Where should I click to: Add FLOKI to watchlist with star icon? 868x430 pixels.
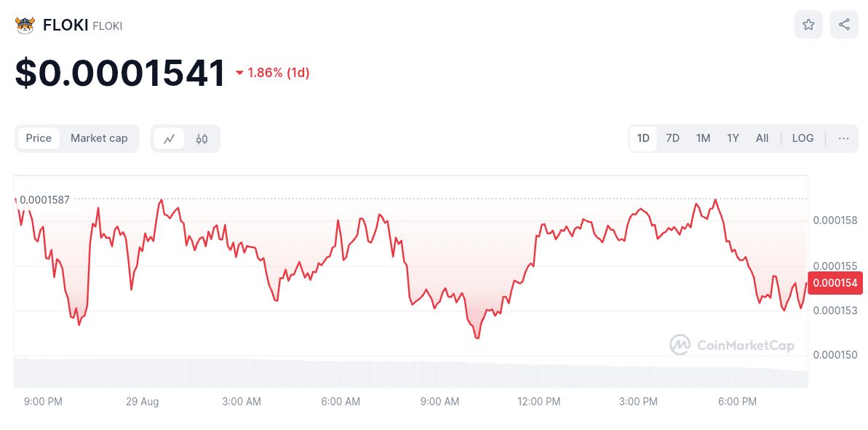(808, 25)
